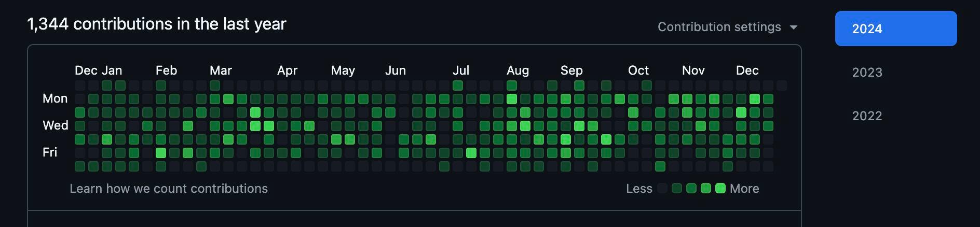Screen dimensions: 980x227
Task: Click the Contribution settings caret arrow
Action: point(793,27)
